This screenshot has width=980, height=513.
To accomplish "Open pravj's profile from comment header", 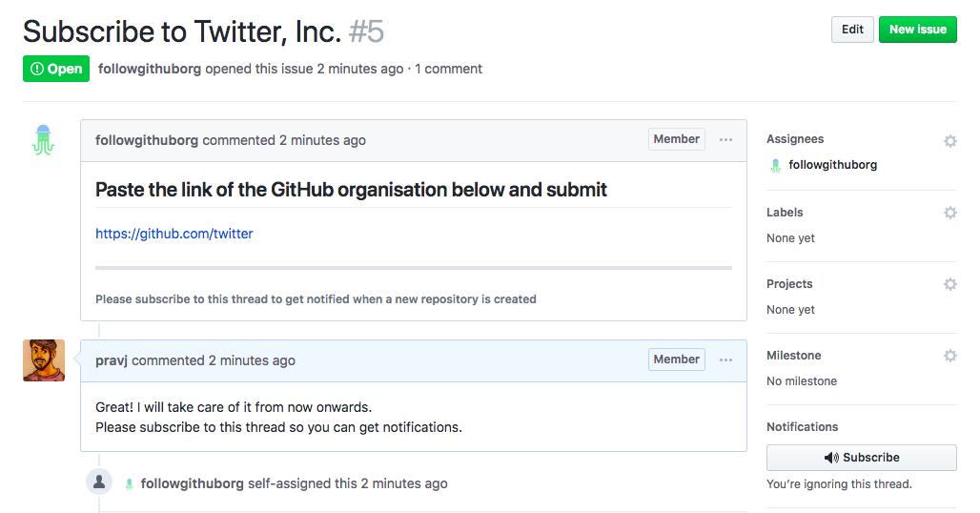I will pos(112,360).
